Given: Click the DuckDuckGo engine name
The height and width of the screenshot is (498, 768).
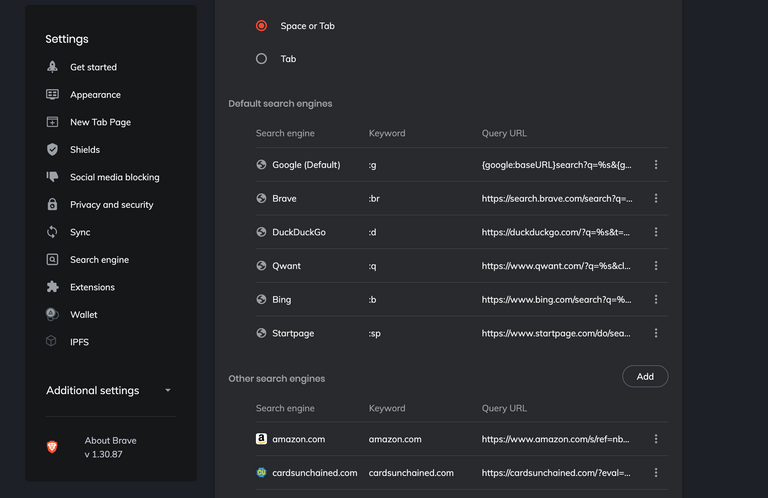Looking at the screenshot, I should pyautogui.click(x=299, y=232).
